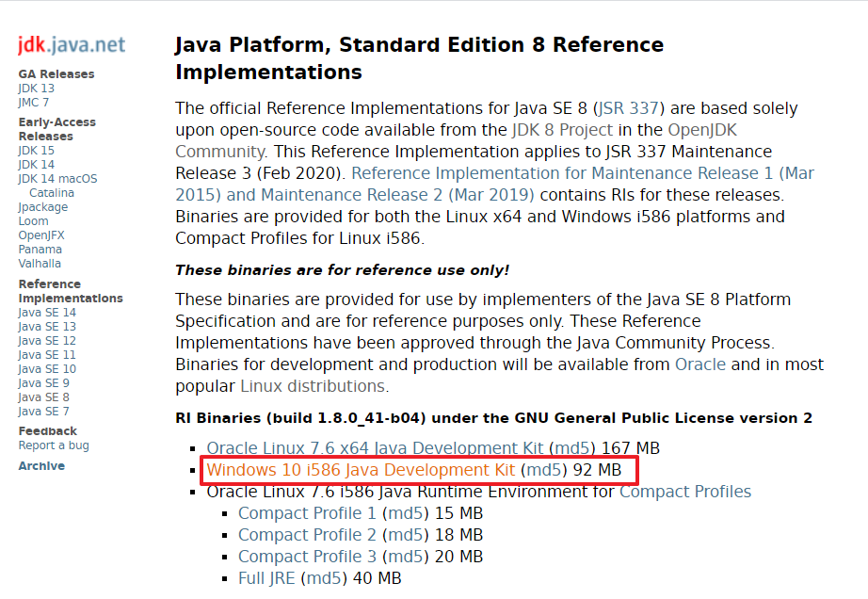Open the Compact Profiles link
Screen dimensions: 868x599
point(685,492)
